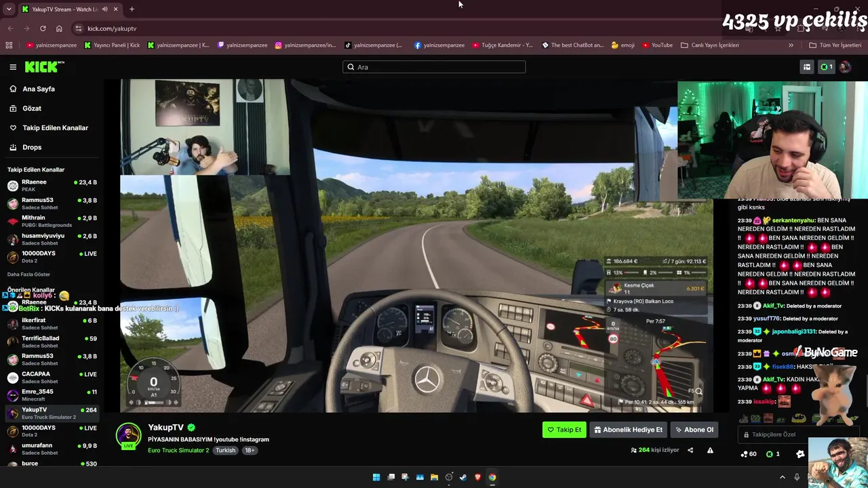Close the YakupTV Stream tab
The width and height of the screenshot is (868, 488).
point(115,9)
